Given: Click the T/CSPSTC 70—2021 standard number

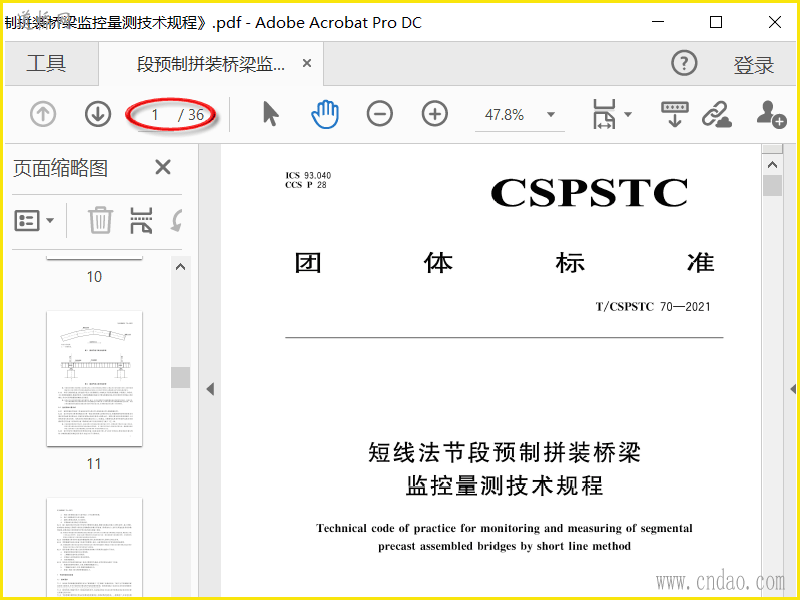Looking at the screenshot, I should (x=653, y=307).
